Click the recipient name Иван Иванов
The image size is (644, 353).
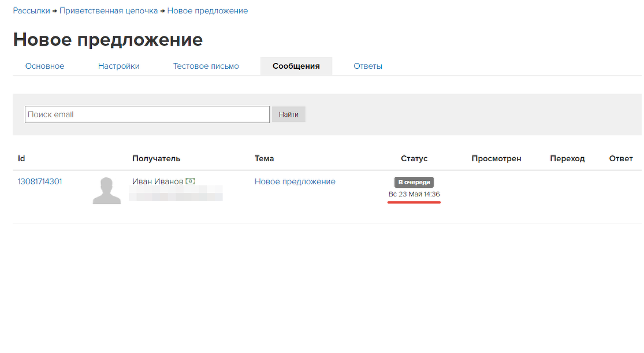[x=158, y=181]
